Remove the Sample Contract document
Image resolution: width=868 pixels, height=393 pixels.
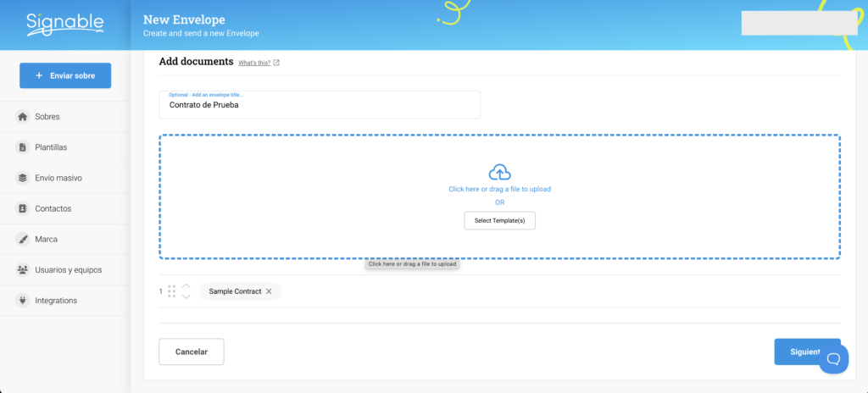click(x=269, y=291)
